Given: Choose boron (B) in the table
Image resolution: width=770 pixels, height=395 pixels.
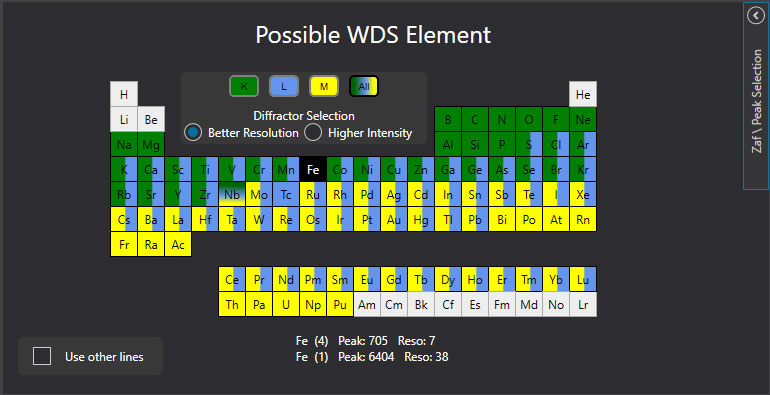Looking at the screenshot, I should [448, 119].
